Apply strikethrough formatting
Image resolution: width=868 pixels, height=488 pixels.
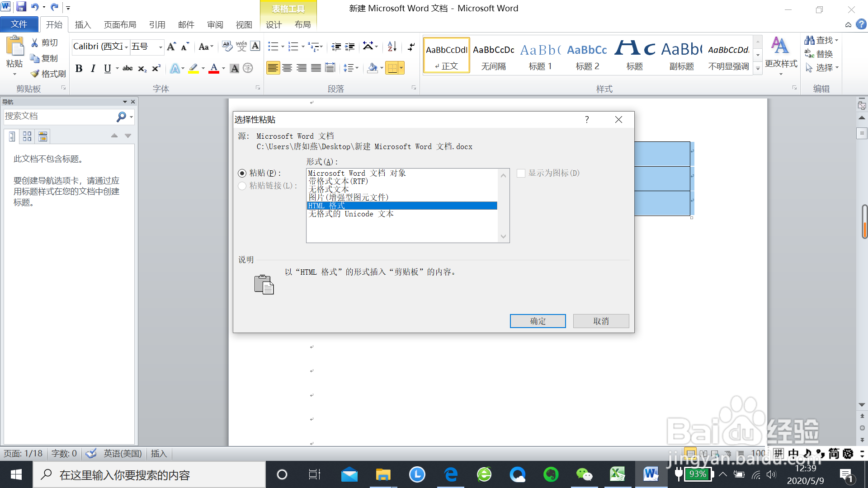tap(128, 68)
